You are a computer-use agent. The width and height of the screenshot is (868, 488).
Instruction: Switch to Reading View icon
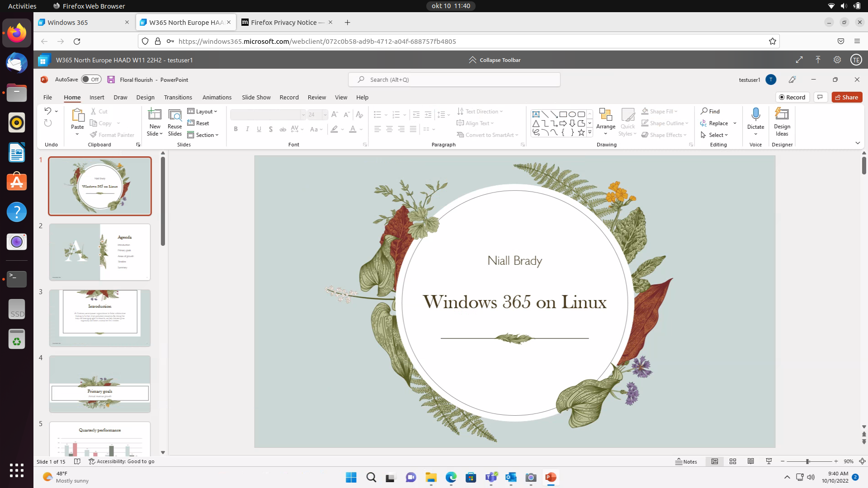(x=751, y=461)
